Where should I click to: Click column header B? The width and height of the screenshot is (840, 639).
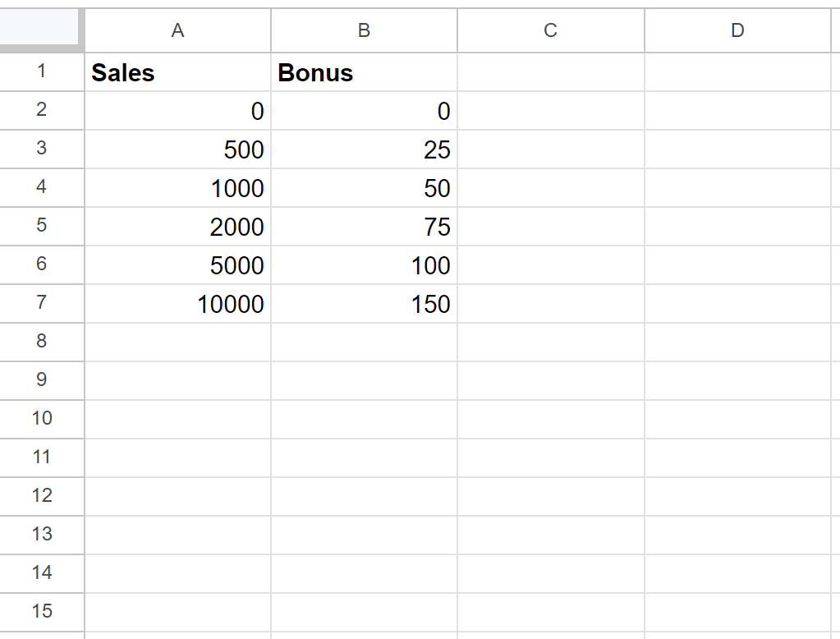(x=364, y=30)
